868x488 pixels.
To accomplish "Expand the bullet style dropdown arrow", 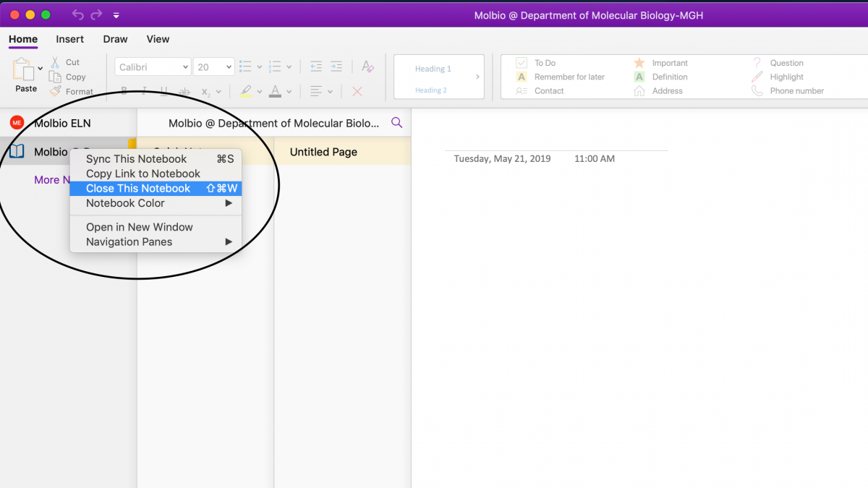I will click(x=259, y=67).
